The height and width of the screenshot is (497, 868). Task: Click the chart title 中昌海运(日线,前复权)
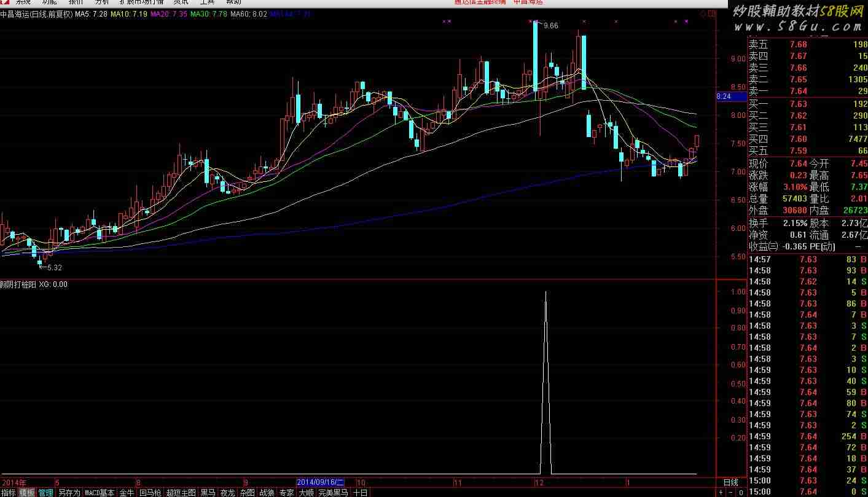point(36,14)
